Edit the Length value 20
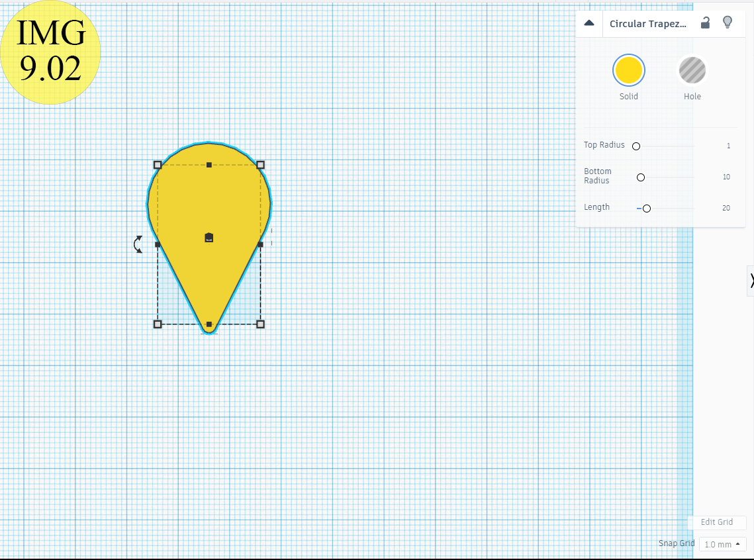 point(726,208)
